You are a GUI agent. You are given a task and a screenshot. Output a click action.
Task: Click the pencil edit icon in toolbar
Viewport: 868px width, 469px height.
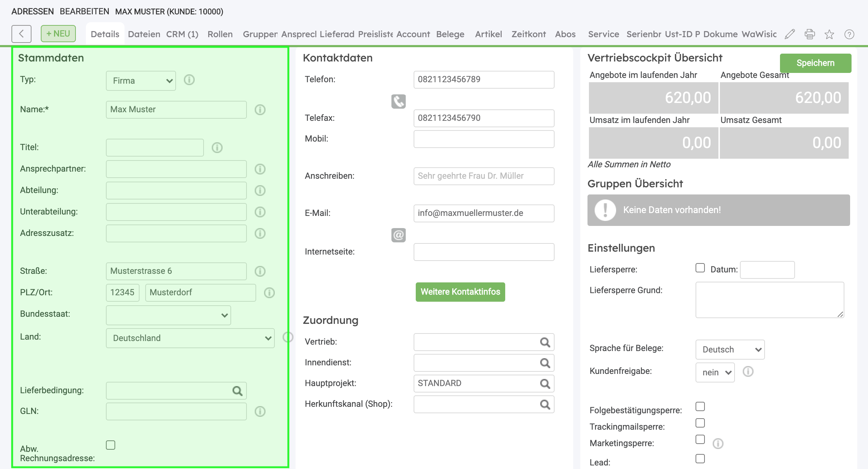(790, 34)
